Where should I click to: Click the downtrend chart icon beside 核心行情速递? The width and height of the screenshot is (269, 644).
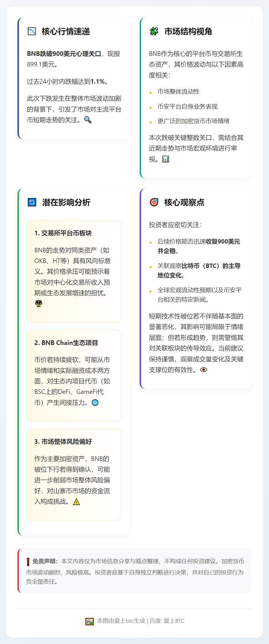coord(32,31)
